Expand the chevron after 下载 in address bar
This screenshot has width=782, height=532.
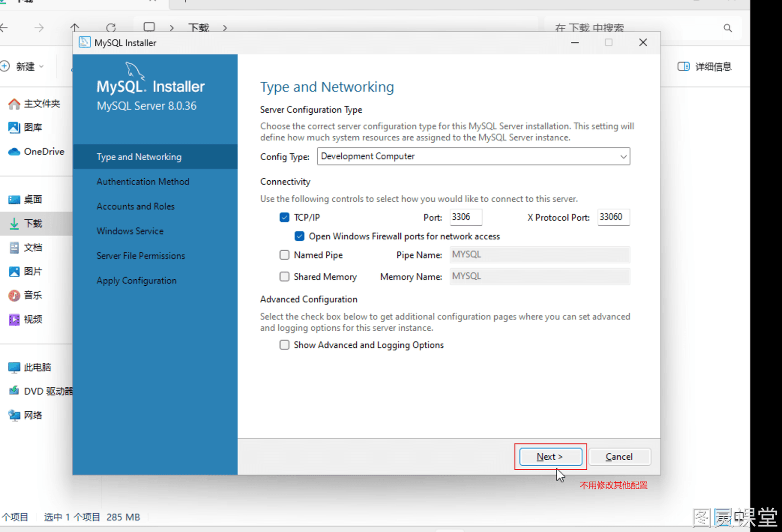pyautogui.click(x=225, y=28)
